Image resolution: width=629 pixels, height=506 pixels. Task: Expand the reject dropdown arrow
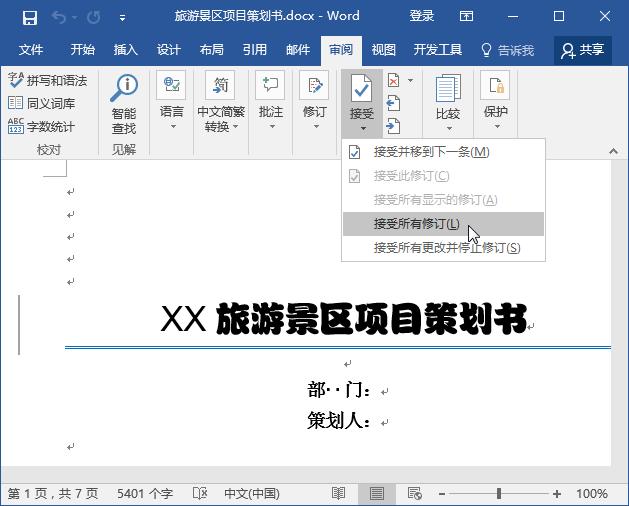click(411, 81)
